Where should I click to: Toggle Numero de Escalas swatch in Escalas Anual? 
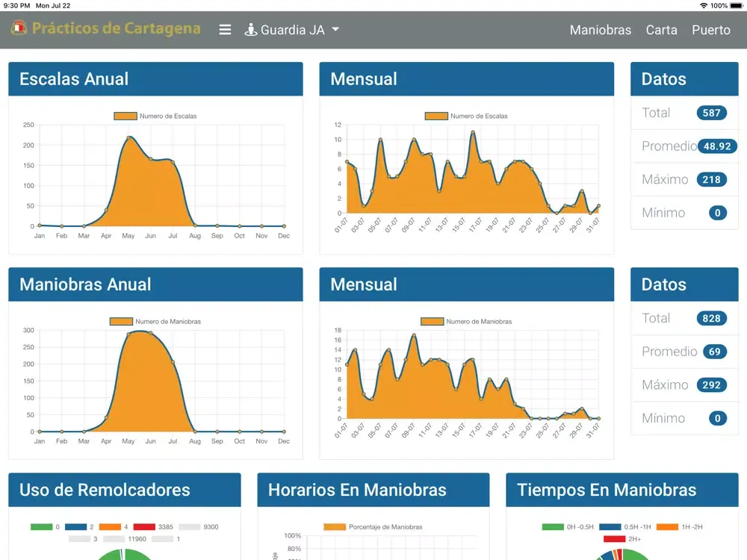click(125, 116)
